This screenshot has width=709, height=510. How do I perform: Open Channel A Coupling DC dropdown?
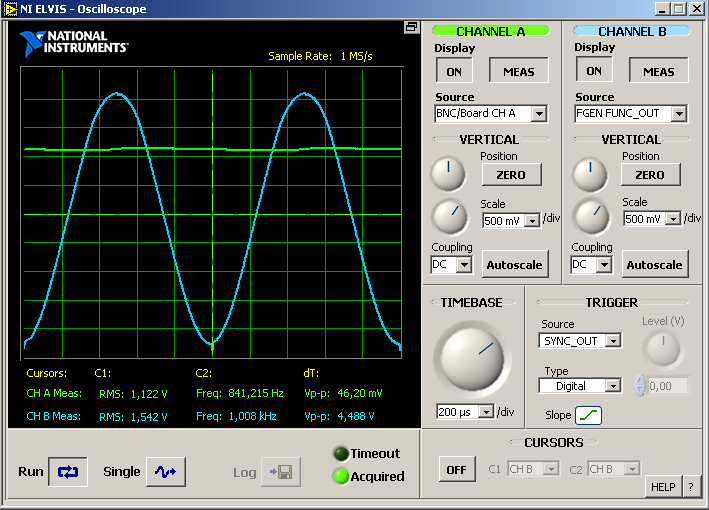tap(451, 264)
